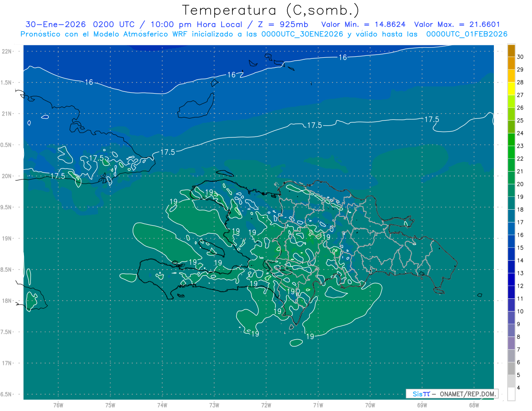This screenshot has height=411, width=532.
Task: Click the 22N latitude axis label
Action: (x=8, y=51)
